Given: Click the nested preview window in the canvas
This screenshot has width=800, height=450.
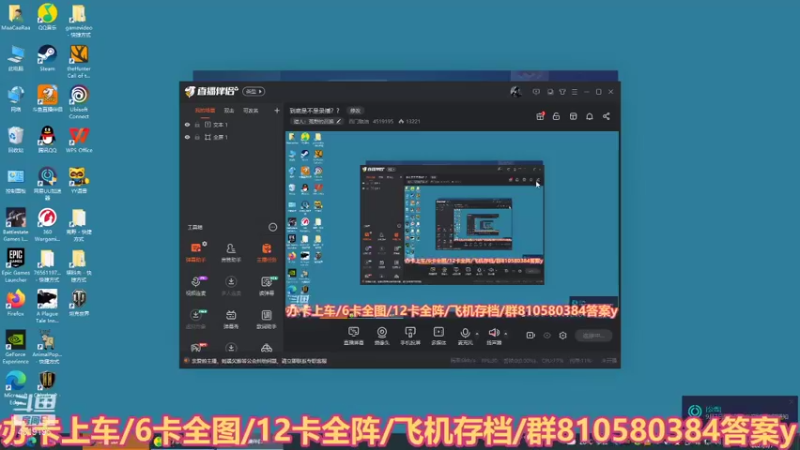Looking at the screenshot, I should (452, 224).
